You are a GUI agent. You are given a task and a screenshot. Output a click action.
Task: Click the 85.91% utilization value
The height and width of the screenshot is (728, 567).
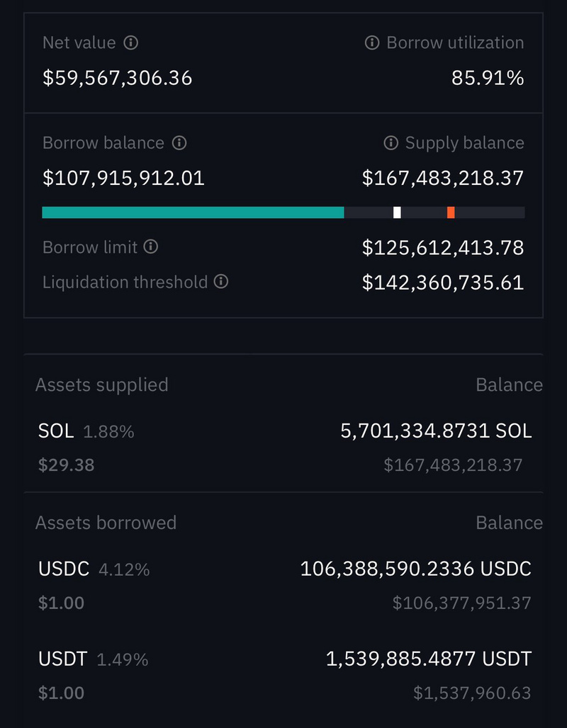[488, 77]
